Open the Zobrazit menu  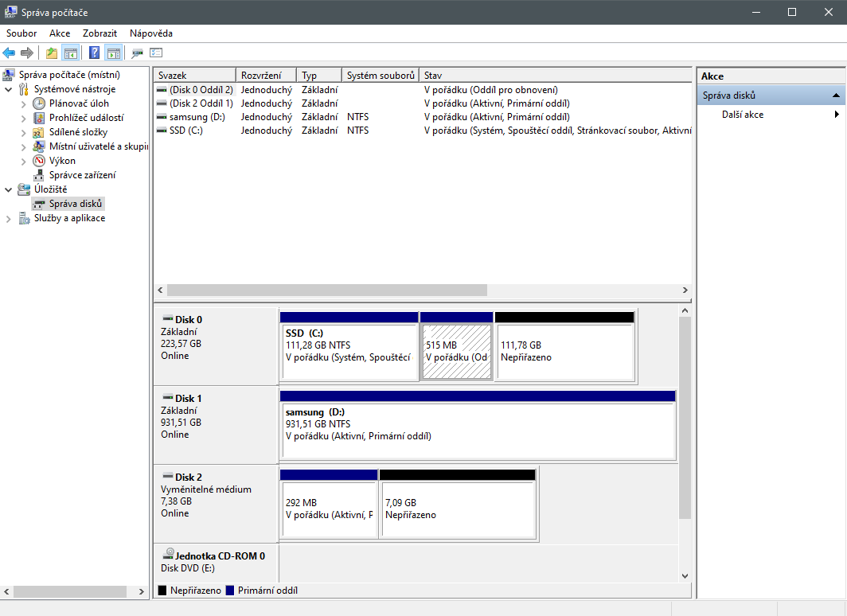pos(100,33)
